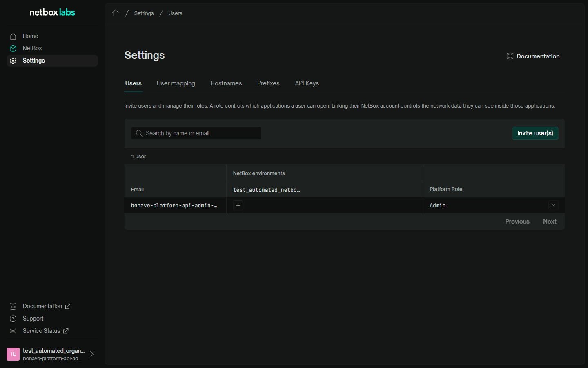Viewport: 588px width, 368px height.
Task: Remove the admin user with X icon
Action: 553,205
